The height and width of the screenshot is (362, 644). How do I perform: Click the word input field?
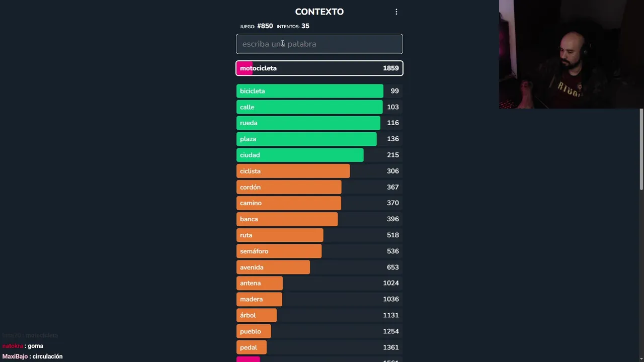click(319, 44)
